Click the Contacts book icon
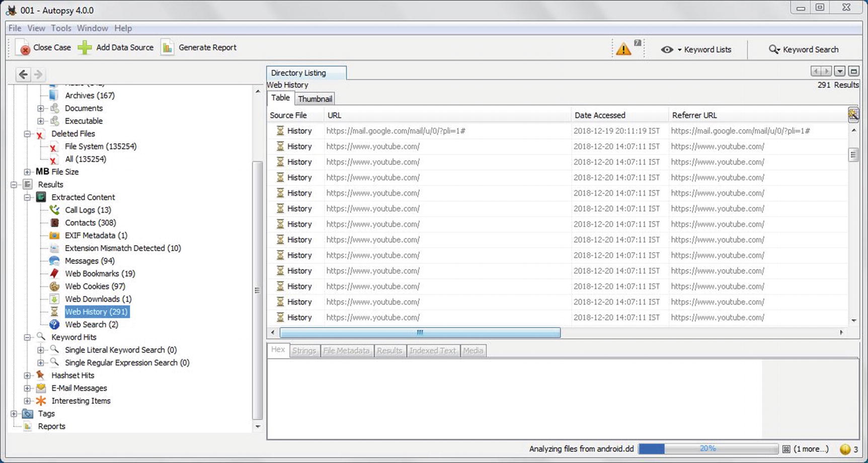Screen dimensions: 868x463 pyautogui.click(x=54, y=222)
